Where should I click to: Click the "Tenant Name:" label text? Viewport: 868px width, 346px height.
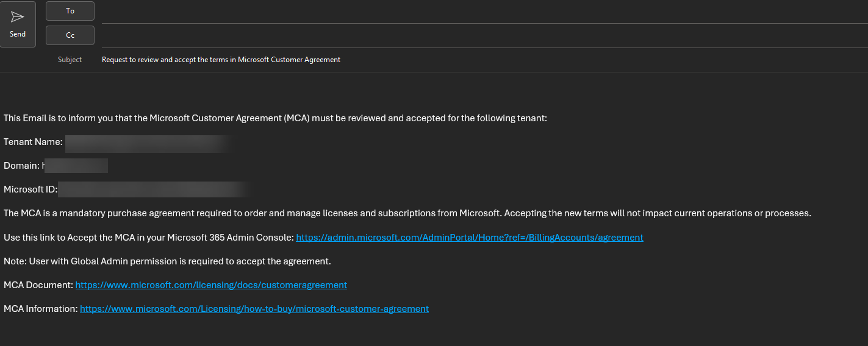coord(33,142)
